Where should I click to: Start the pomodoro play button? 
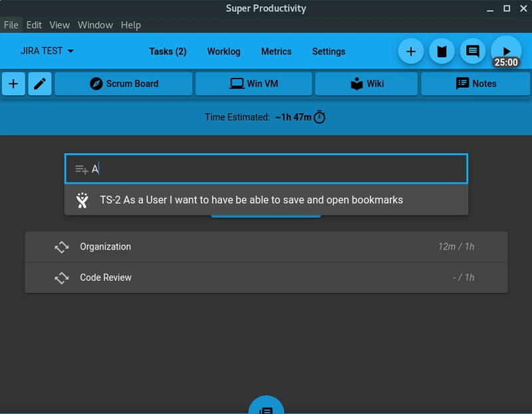pyautogui.click(x=506, y=51)
